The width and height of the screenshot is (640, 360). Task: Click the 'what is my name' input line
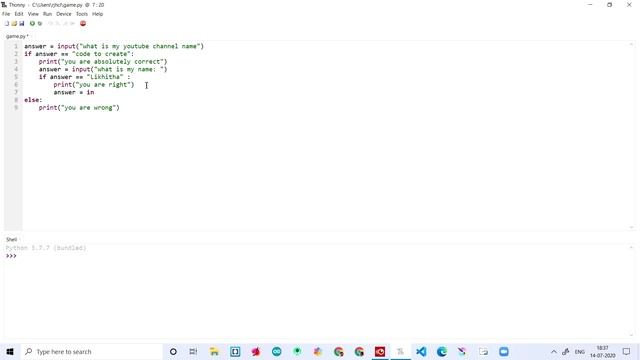tap(103, 69)
